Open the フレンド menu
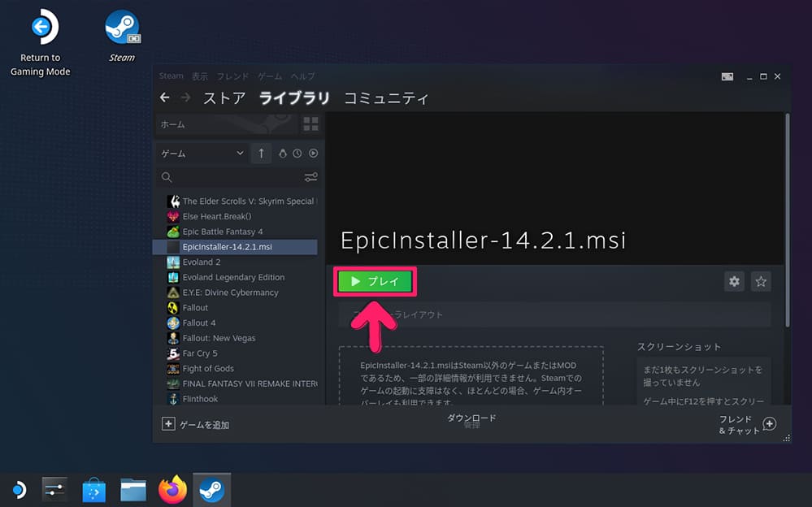This screenshot has height=507, width=812. [232, 76]
